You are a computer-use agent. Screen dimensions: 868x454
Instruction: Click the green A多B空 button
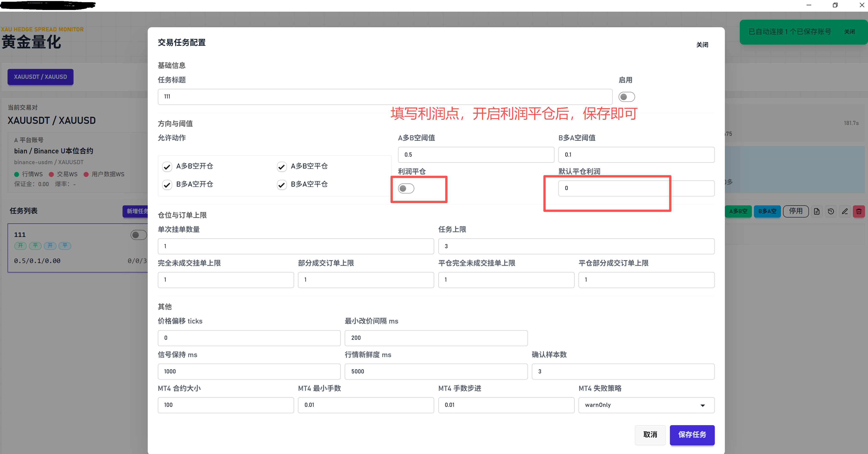click(x=738, y=212)
